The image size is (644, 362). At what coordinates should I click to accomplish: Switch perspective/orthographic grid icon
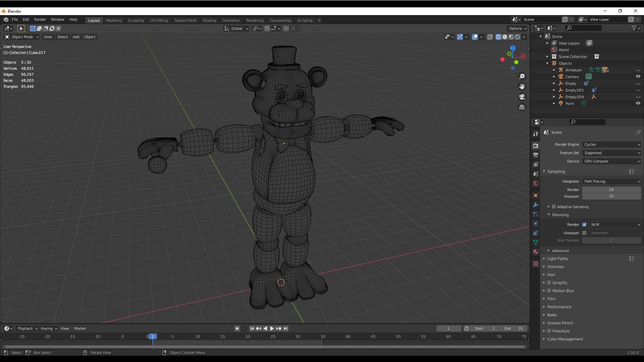click(x=522, y=107)
